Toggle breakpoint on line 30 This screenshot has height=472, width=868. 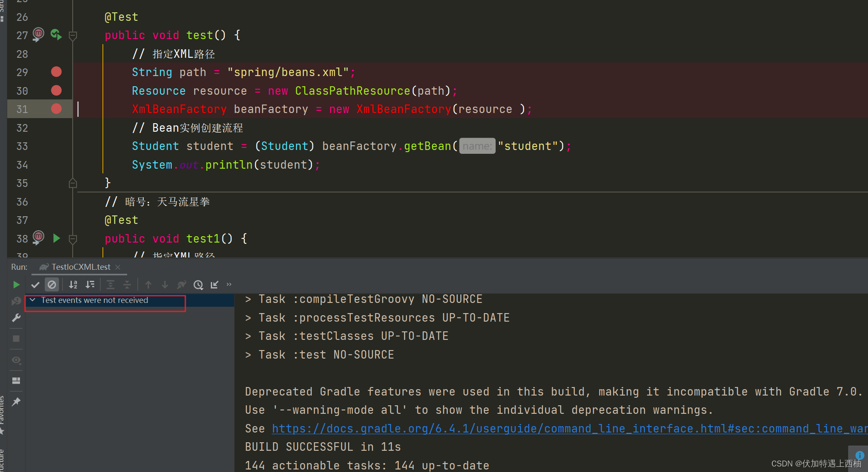56,90
